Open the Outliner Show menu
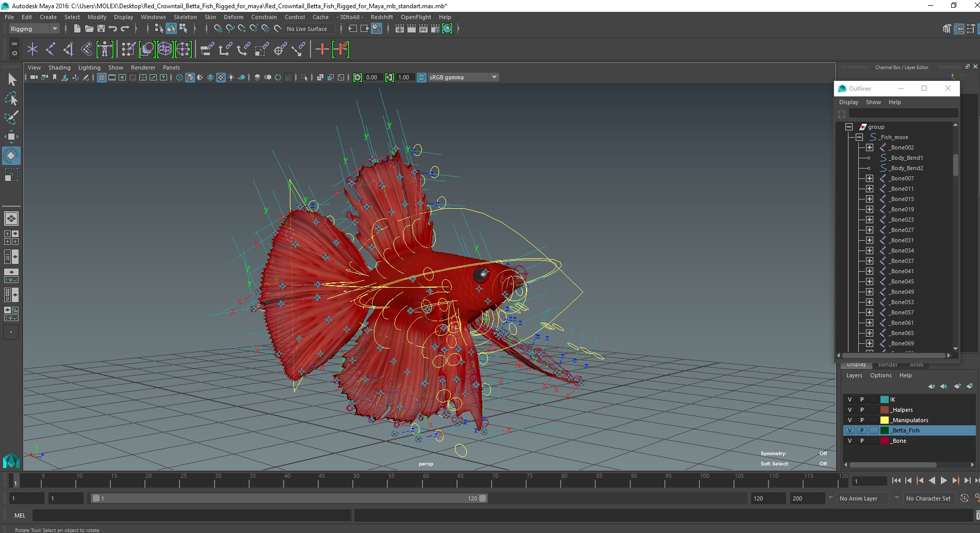The height and width of the screenshot is (533, 980). tap(873, 102)
